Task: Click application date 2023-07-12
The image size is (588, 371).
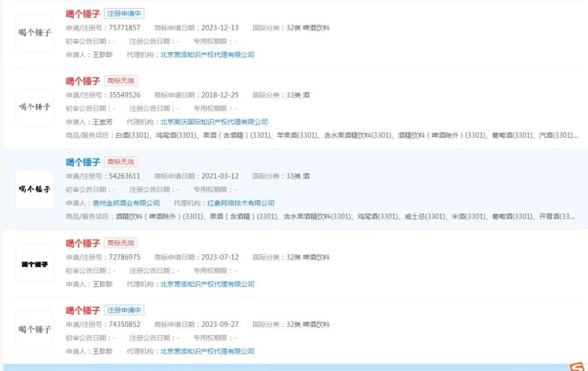Action: (220, 257)
